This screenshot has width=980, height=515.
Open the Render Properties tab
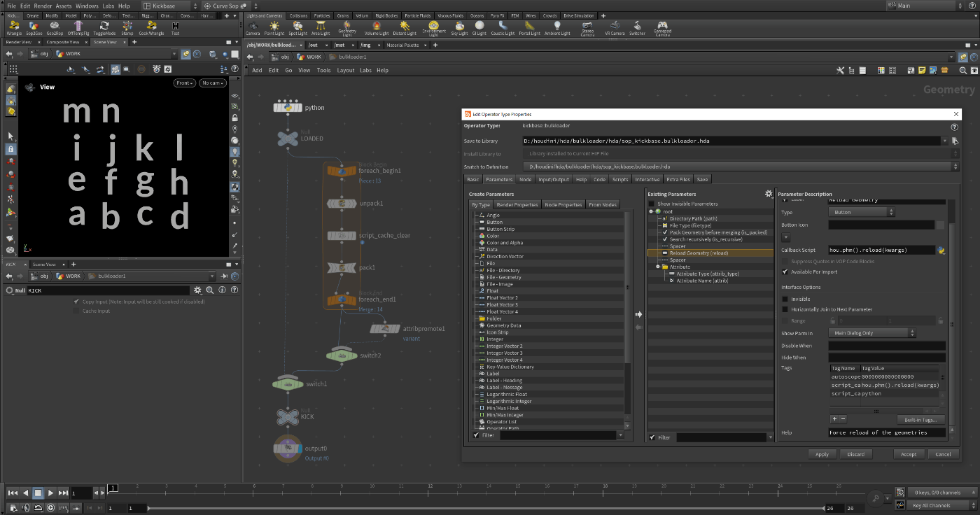(517, 204)
